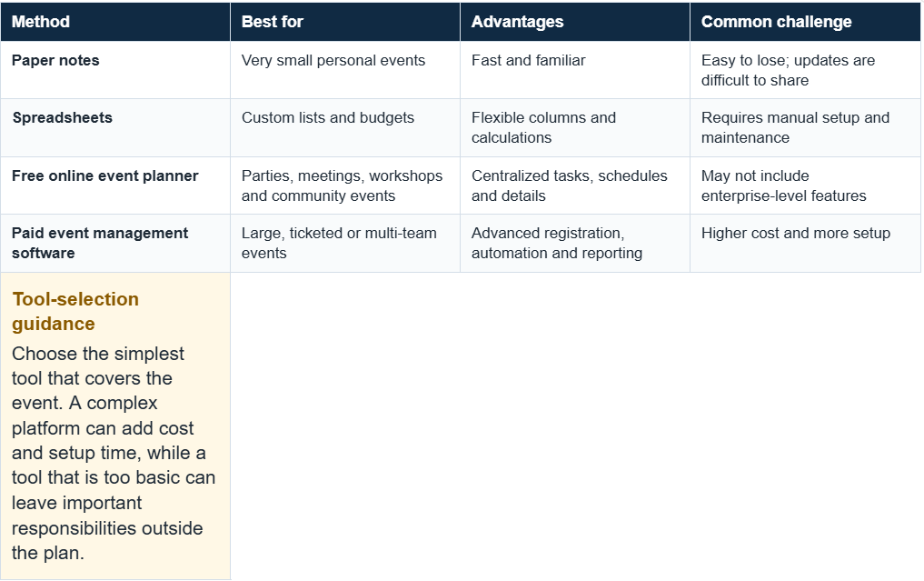The height and width of the screenshot is (581, 924).
Task: Select the Advantages column header
Action: click(575, 22)
